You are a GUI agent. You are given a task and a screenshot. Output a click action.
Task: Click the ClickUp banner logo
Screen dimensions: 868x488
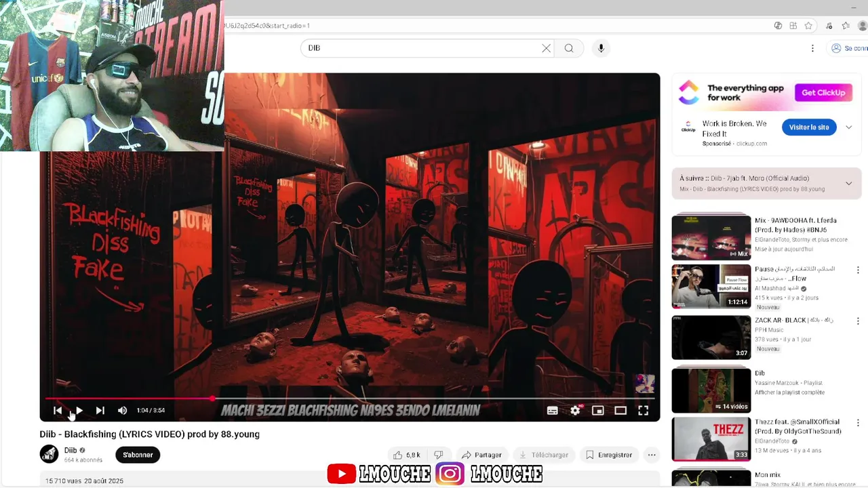click(x=689, y=93)
